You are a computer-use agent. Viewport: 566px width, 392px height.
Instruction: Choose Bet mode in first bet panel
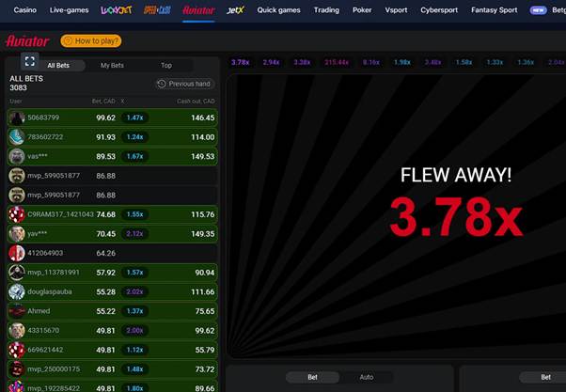coord(312,377)
